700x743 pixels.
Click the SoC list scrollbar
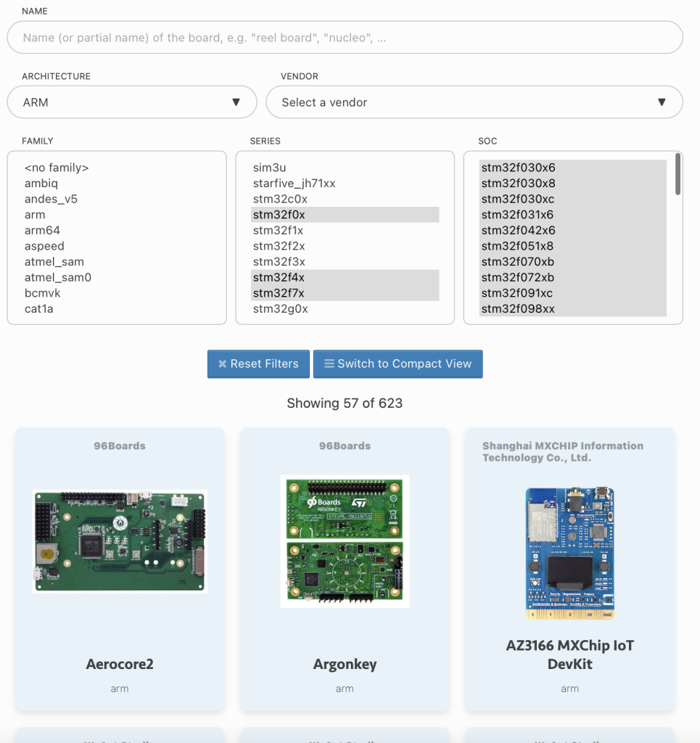click(x=678, y=174)
